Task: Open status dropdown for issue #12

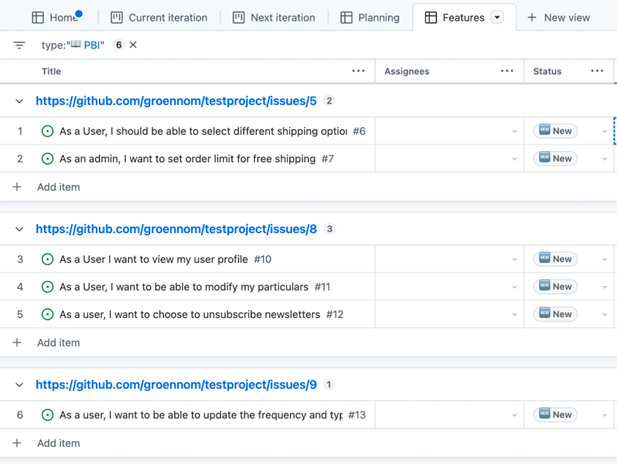Action: pyautogui.click(x=604, y=315)
